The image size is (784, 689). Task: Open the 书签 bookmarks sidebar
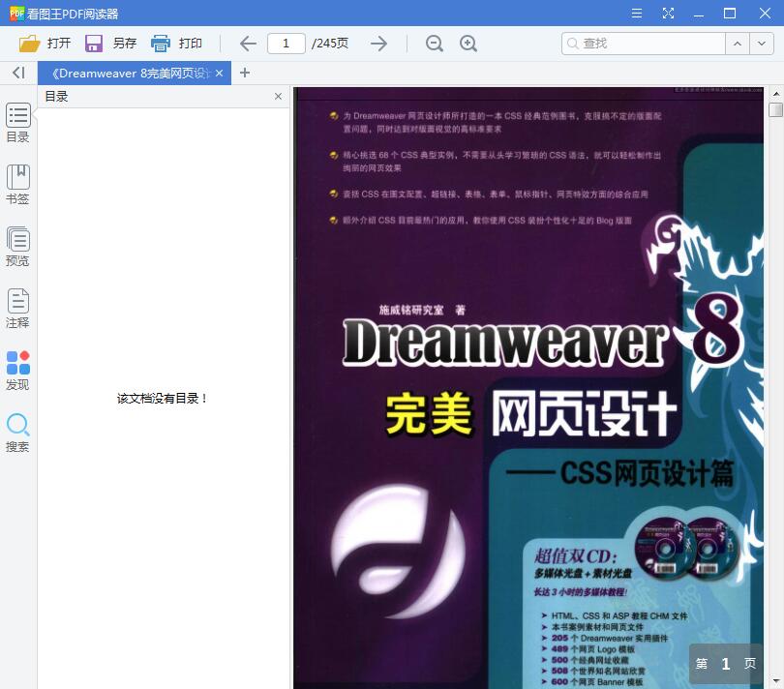click(x=18, y=185)
